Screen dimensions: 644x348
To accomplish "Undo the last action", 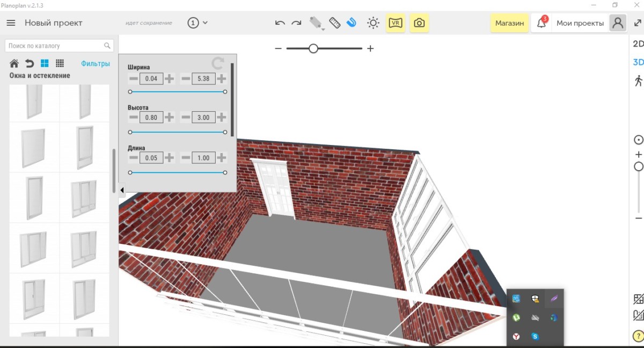I will [x=280, y=23].
